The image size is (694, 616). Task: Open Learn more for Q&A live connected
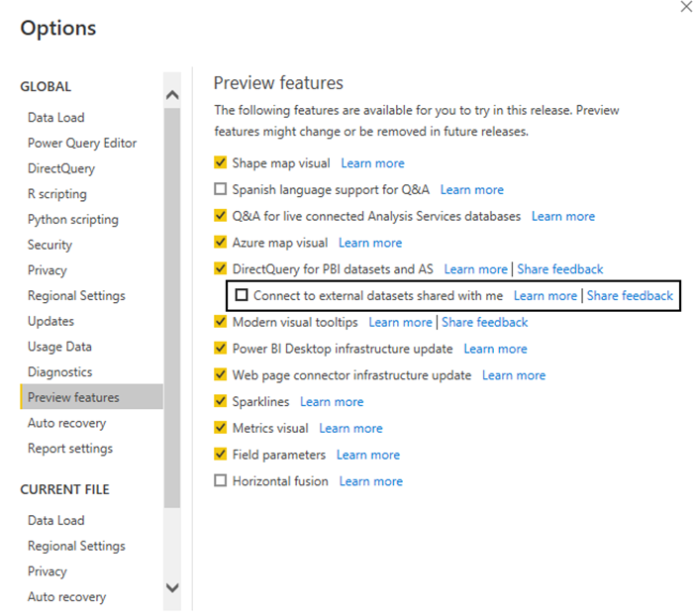coord(563,217)
